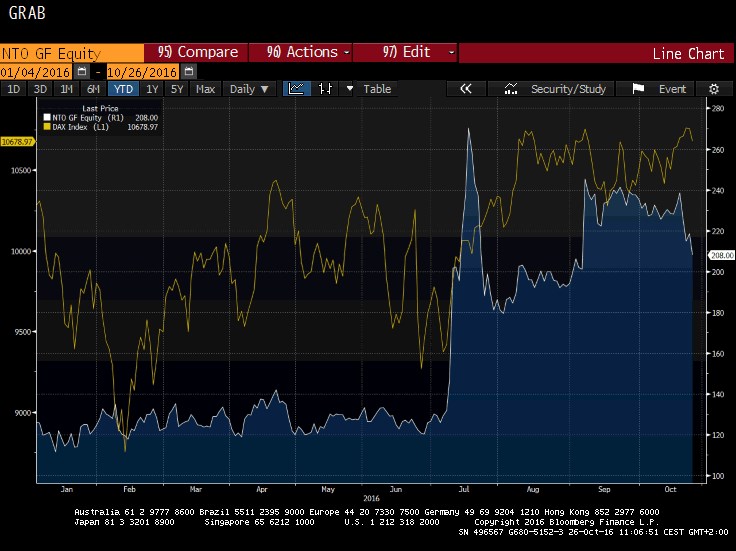Click the end date field 10/26/2016

coord(143,72)
